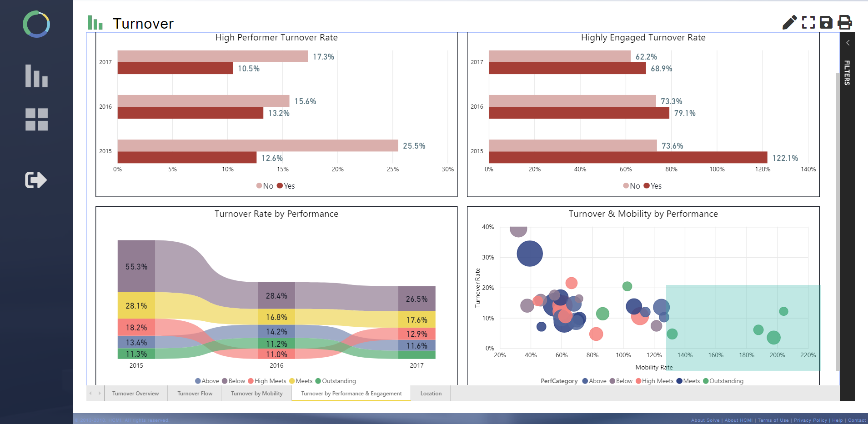This screenshot has height=424, width=868.
Task: Select Turnover by Performance & Engagement tab
Action: click(x=351, y=394)
